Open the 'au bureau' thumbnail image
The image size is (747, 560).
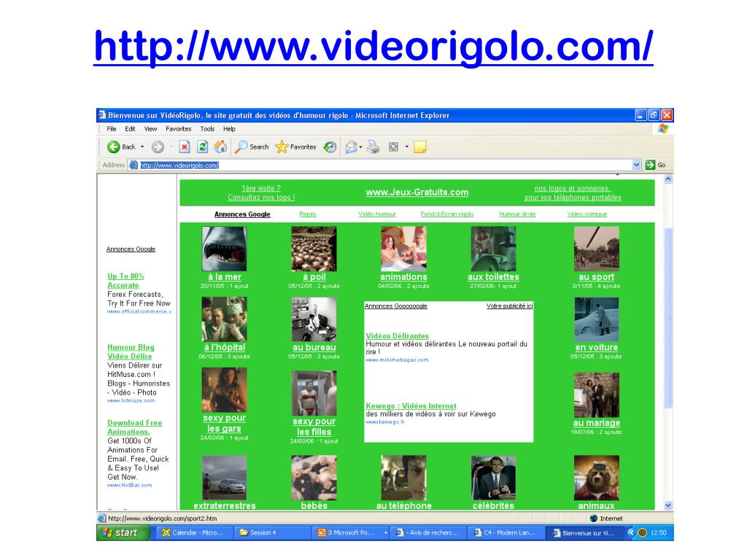pos(314,319)
